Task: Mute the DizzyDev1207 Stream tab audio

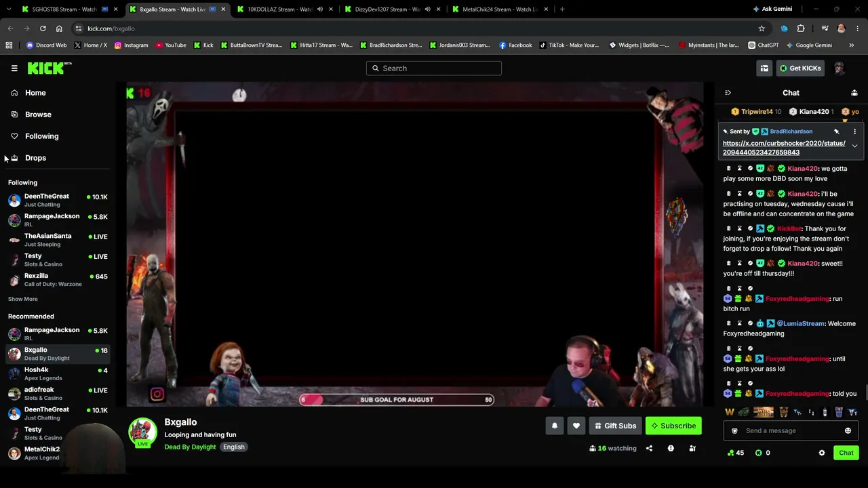Action: pyautogui.click(x=427, y=9)
